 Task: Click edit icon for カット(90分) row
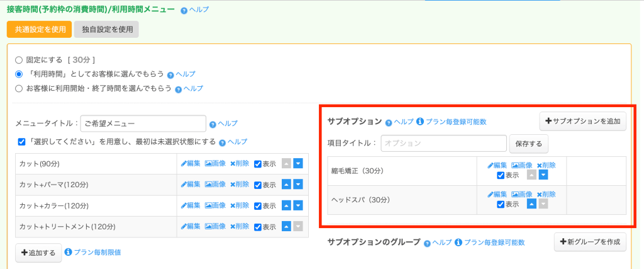191,164
